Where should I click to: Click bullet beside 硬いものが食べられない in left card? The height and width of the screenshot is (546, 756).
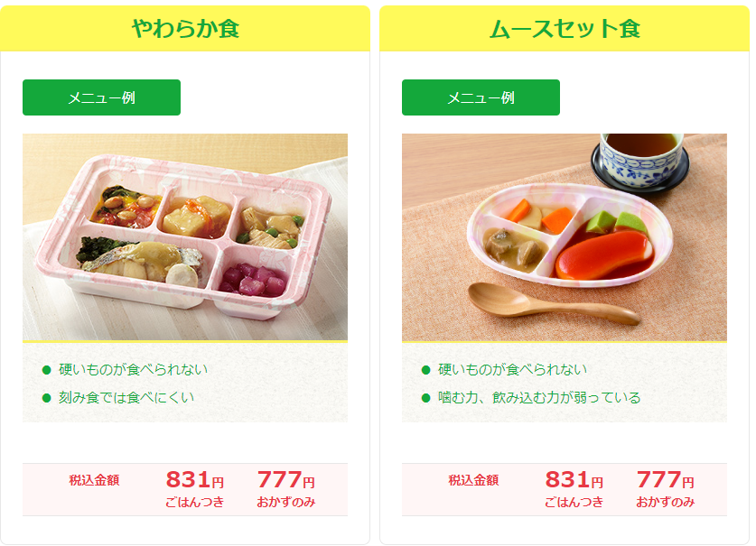tap(47, 370)
